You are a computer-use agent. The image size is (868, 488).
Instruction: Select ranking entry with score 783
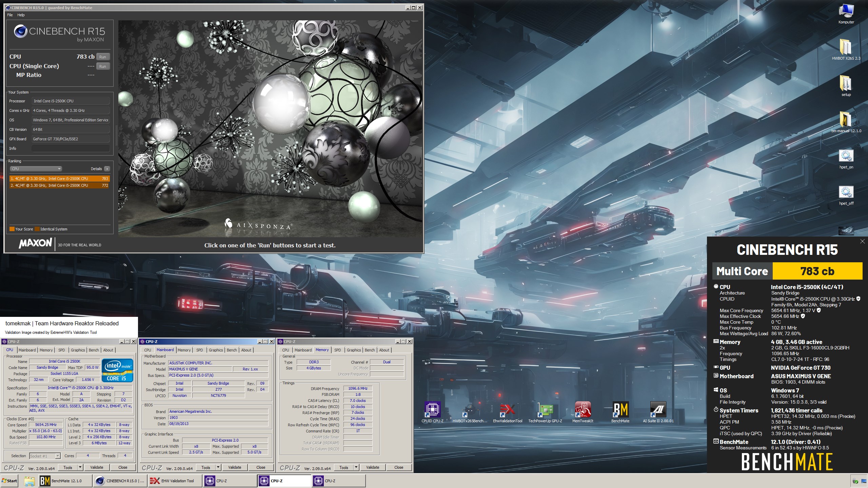coord(59,179)
